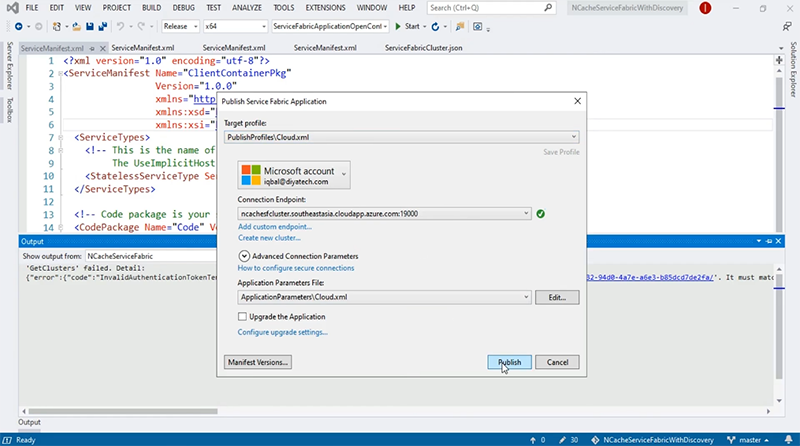Click the notifications bell in status bar
Screen dimensions: 800x446
(789, 440)
